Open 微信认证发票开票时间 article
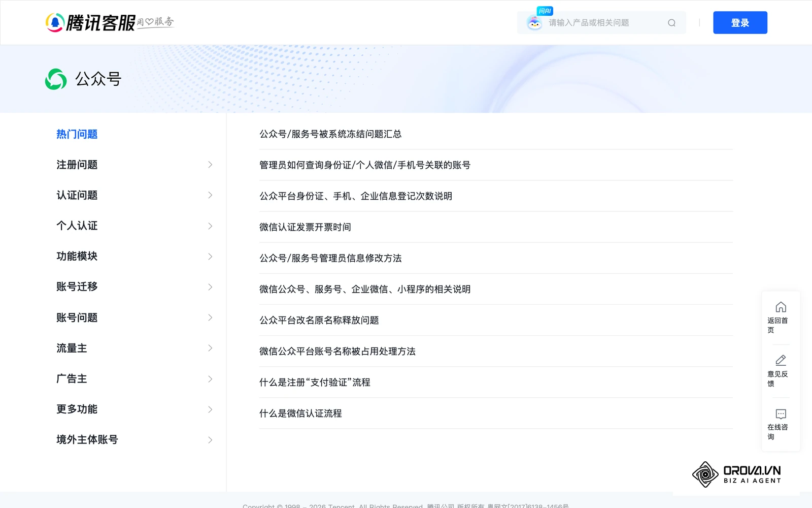The height and width of the screenshot is (508, 812). 305,227
